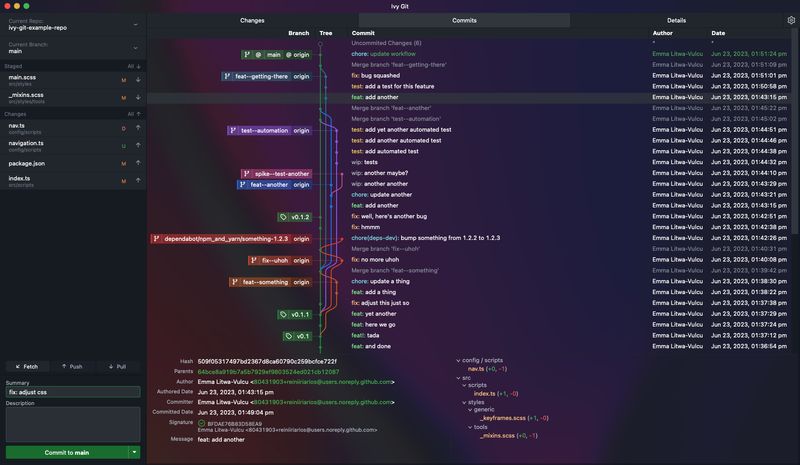Select commit 'test: add a test for this feature'

coord(469,86)
